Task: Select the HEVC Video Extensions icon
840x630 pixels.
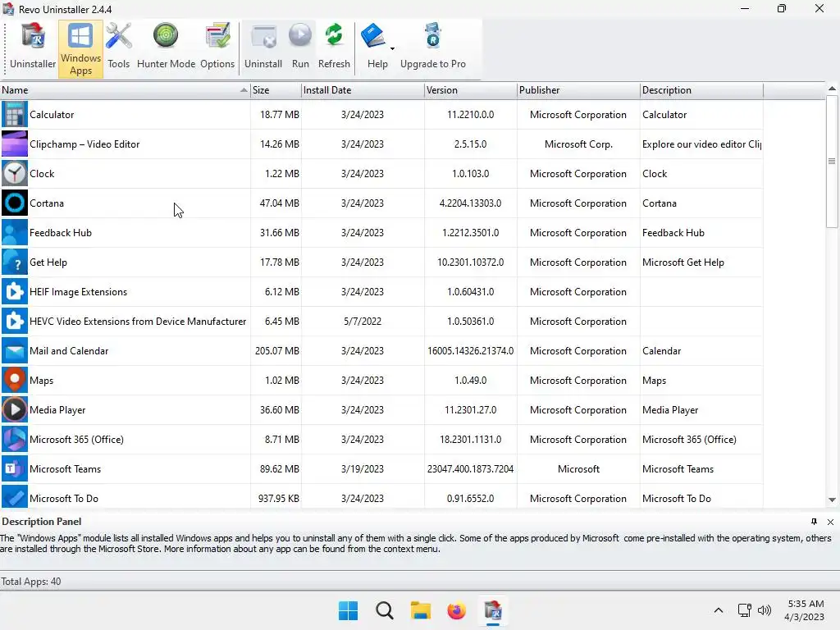Action: click(15, 321)
